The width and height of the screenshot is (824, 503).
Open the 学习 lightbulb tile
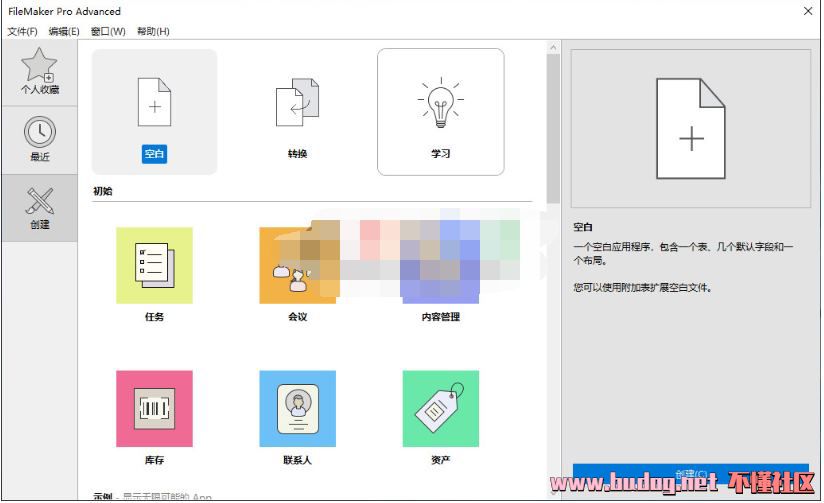click(x=440, y=111)
